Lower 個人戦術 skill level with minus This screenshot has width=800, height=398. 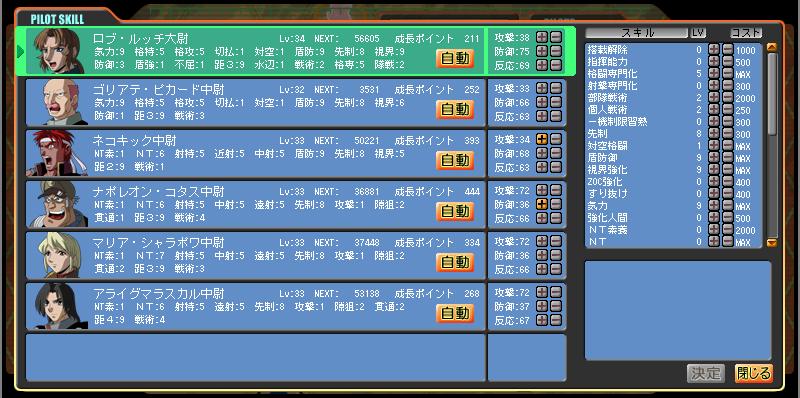tap(728, 110)
